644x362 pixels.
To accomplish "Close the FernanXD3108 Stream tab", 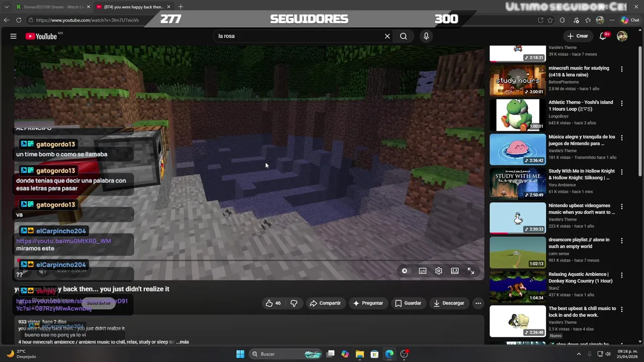I will coord(88,7).
